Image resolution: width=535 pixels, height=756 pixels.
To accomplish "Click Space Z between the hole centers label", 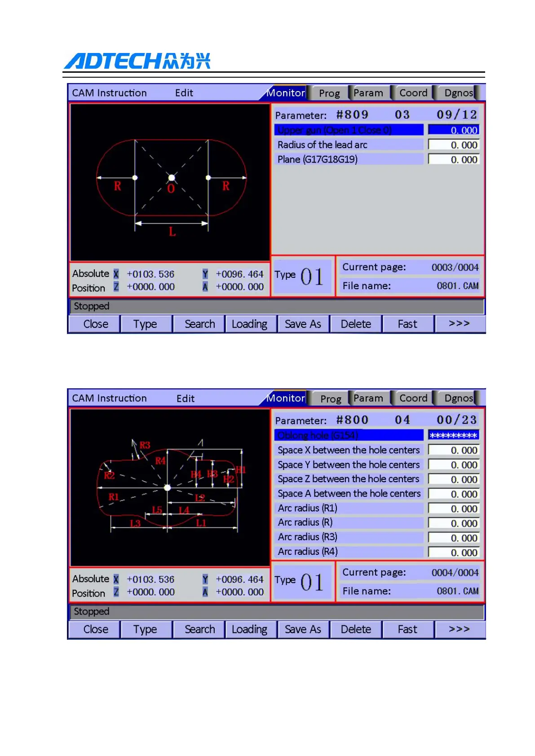I will tap(349, 479).
